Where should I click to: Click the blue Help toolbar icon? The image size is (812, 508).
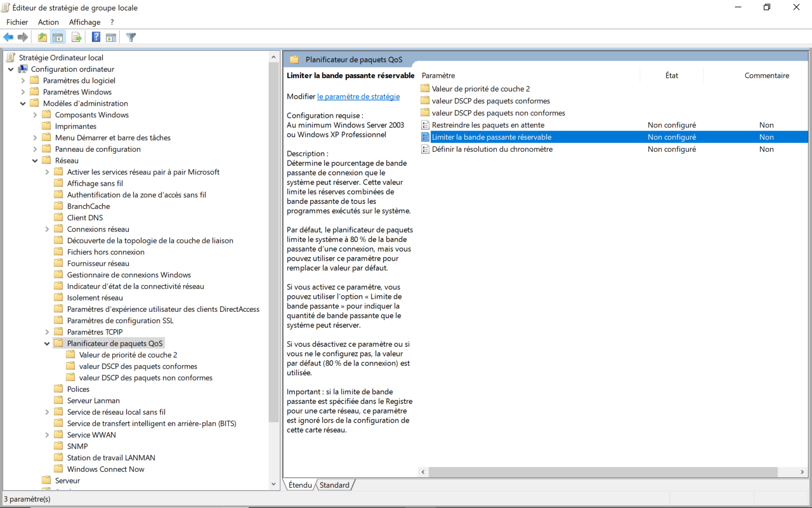pos(96,37)
